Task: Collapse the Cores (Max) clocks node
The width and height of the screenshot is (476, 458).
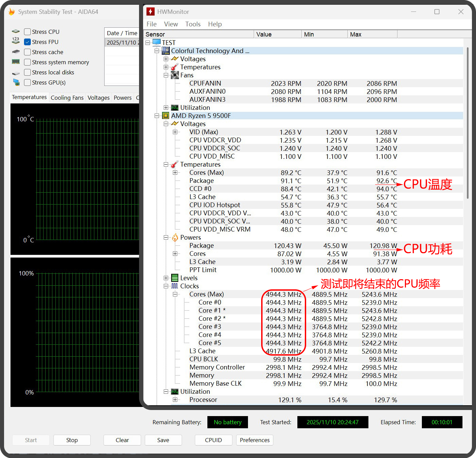Action: click(x=175, y=294)
